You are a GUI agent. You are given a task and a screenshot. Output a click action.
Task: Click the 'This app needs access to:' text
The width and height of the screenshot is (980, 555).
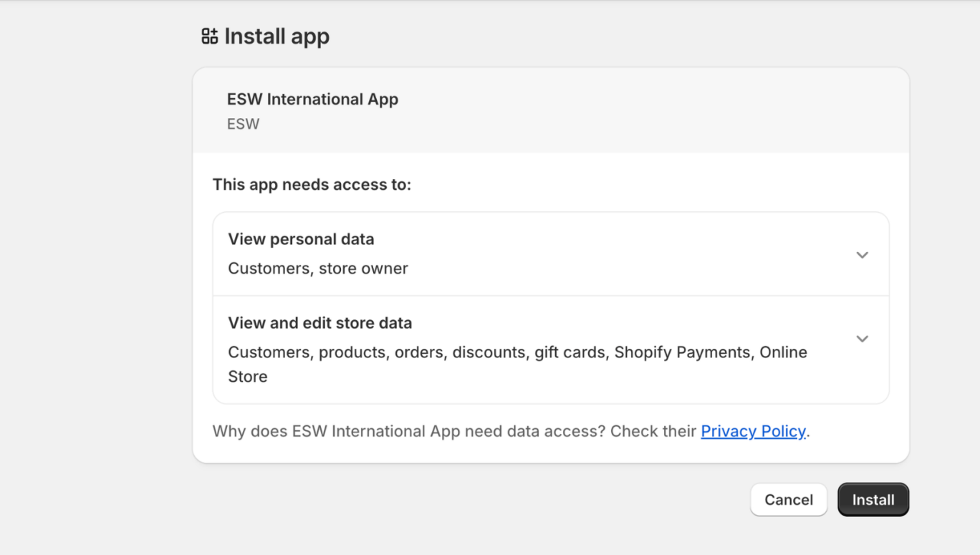click(312, 185)
